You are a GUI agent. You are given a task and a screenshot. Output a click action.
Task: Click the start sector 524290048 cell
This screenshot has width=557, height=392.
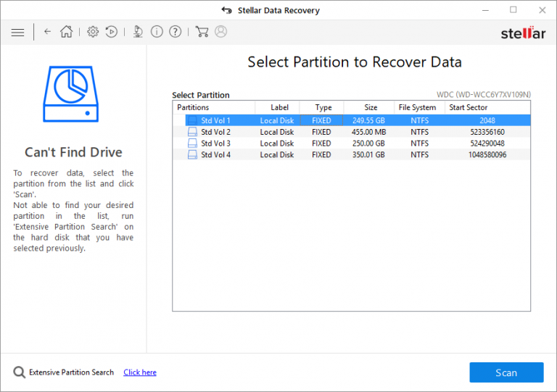487,143
